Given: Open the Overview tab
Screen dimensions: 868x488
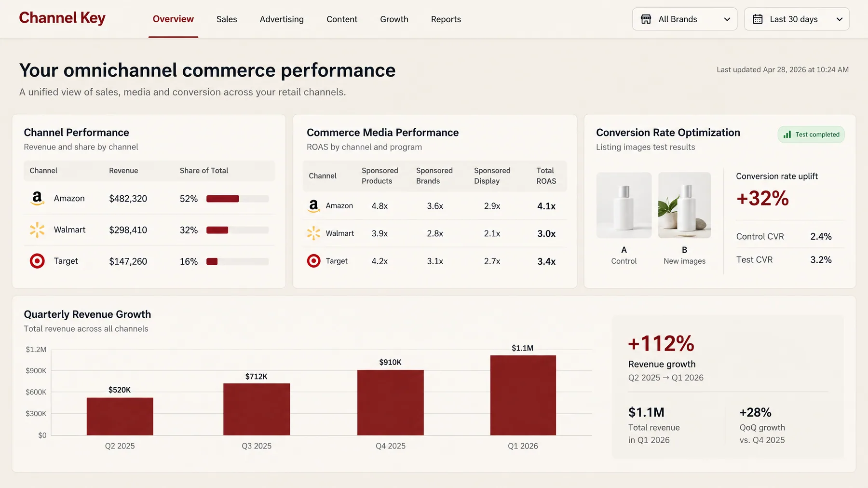Looking at the screenshot, I should click(x=173, y=19).
